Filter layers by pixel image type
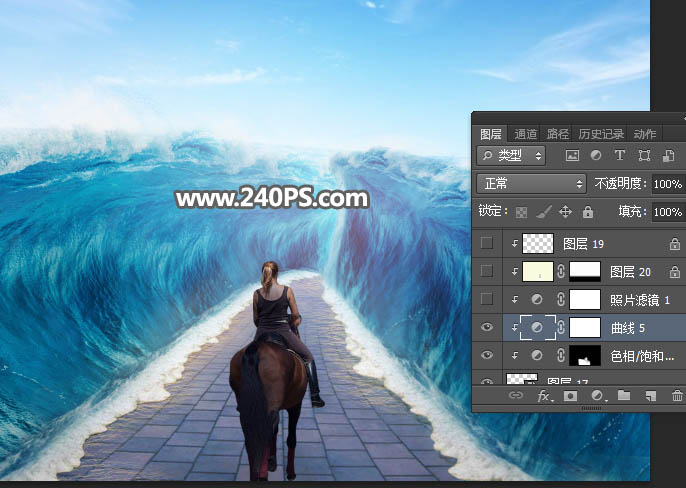This screenshot has width=686, height=488. (x=572, y=155)
